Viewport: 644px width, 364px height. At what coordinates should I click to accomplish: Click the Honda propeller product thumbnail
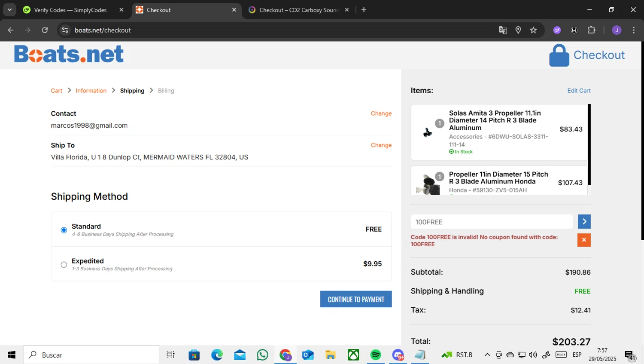point(428,185)
